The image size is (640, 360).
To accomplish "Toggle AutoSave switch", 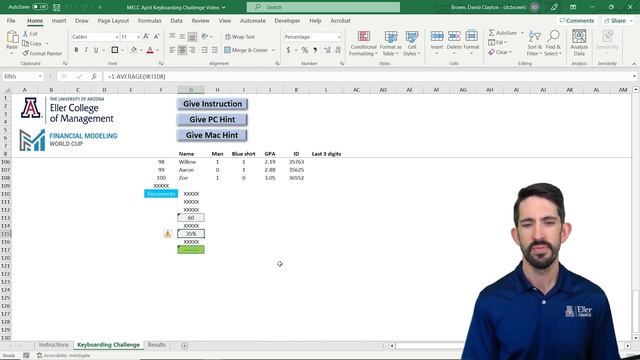I will tap(40, 7).
